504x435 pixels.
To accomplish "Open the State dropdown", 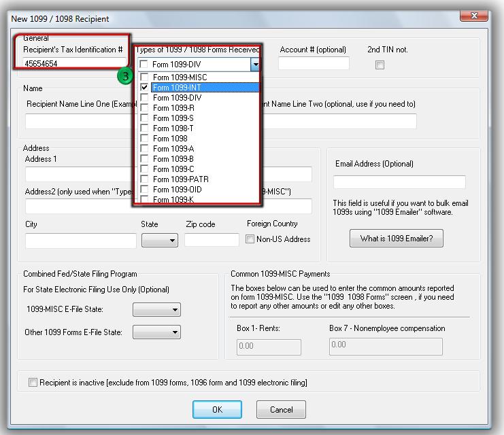I will pyautogui.click(x=160, y=241).
